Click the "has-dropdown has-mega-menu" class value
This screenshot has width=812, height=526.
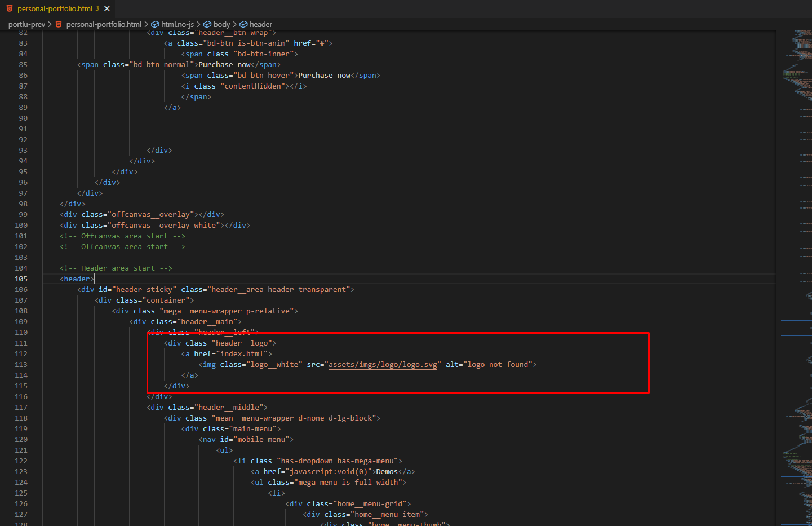pos(338,461)
